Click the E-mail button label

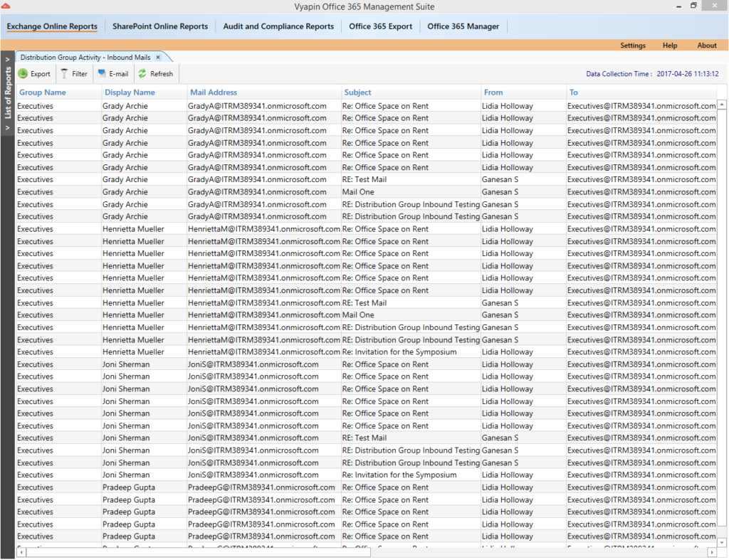119,73
